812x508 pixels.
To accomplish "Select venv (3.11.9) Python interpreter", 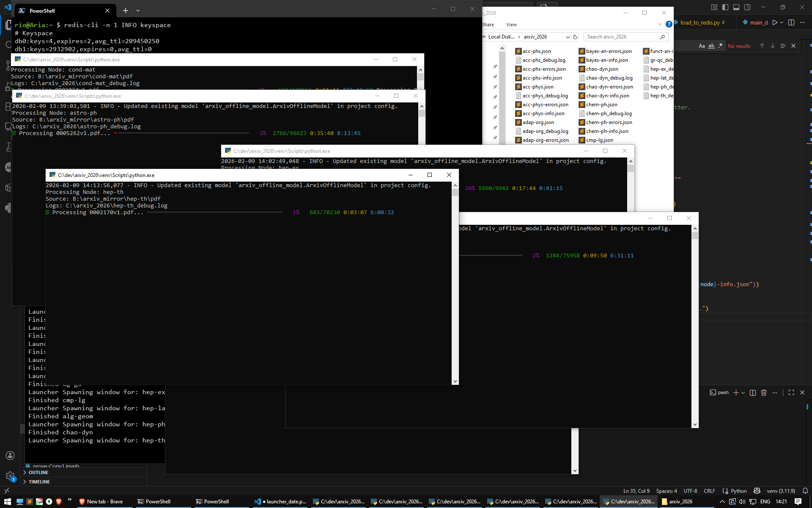I will coord(781,491).
